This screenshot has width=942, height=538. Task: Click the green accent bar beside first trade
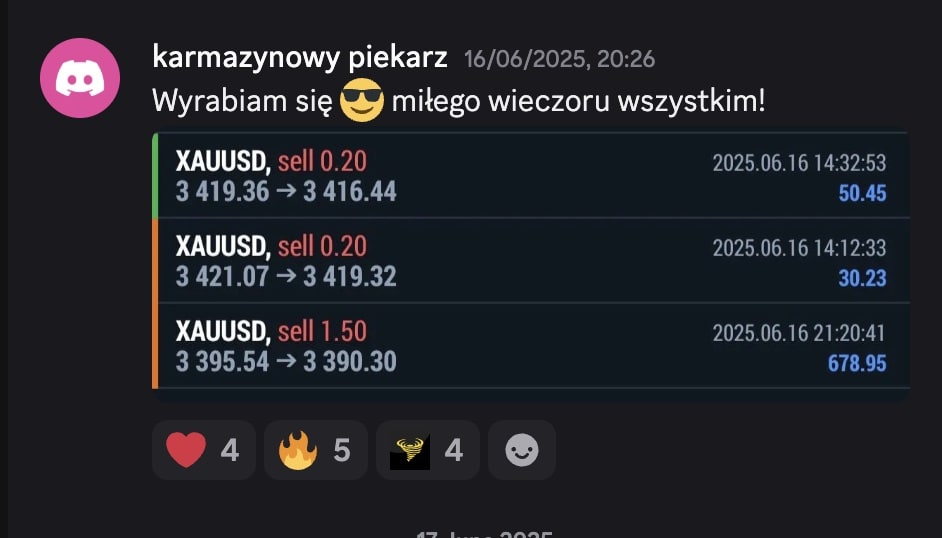point(156,175)
